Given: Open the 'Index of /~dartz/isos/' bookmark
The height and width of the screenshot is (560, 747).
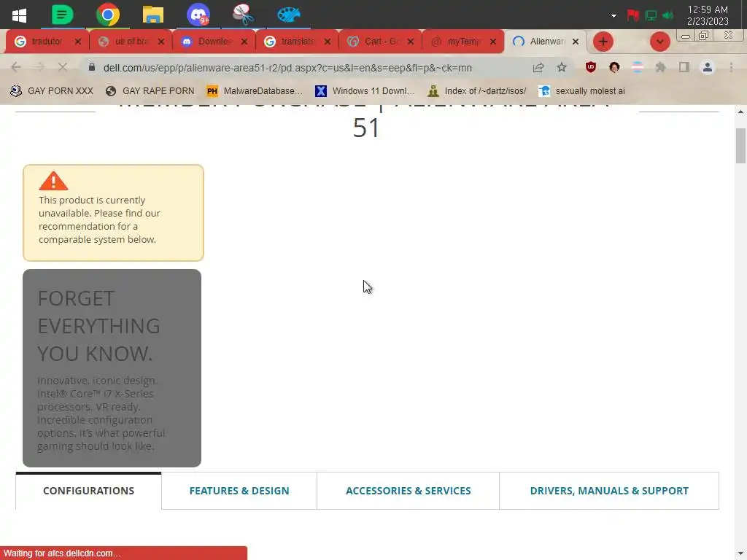Looking at the screenshot, I should click(x=477, y=91).
